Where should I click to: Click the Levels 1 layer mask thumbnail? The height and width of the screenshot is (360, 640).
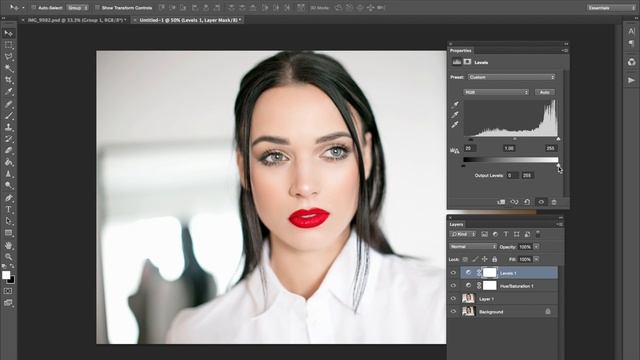pyautogui.click(x=489, y=273)
